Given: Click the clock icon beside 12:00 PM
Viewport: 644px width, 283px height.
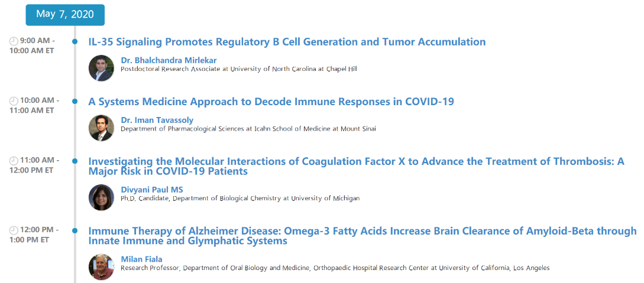Looking at the screenshot, I should click(x=14, y=230).
